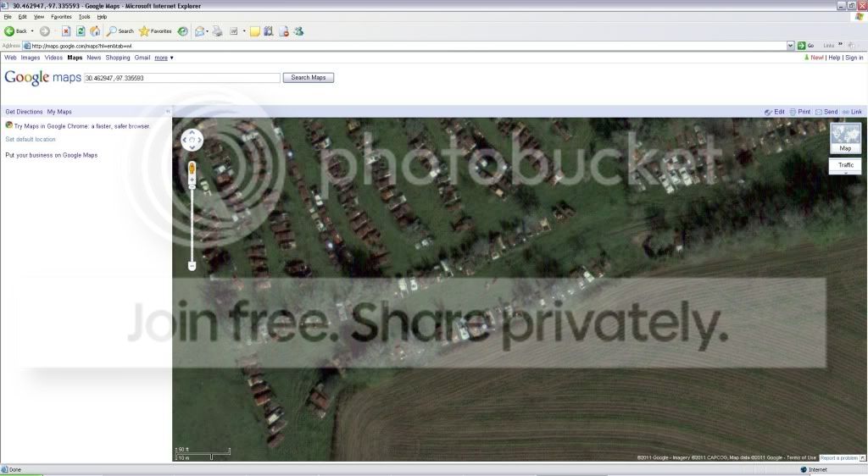Click the green Back arrow button
This screenshot has height=476, width=868.
[x=15, y=31]
